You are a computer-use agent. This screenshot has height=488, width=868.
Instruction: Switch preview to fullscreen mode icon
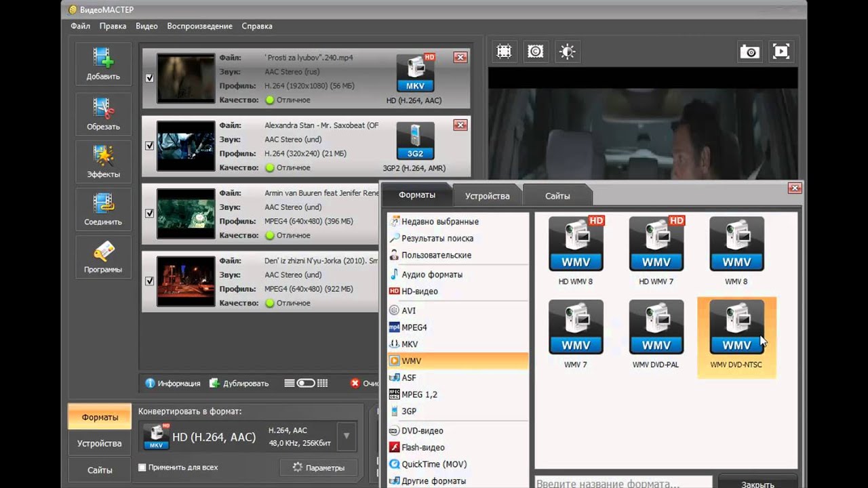click(781, 52)
